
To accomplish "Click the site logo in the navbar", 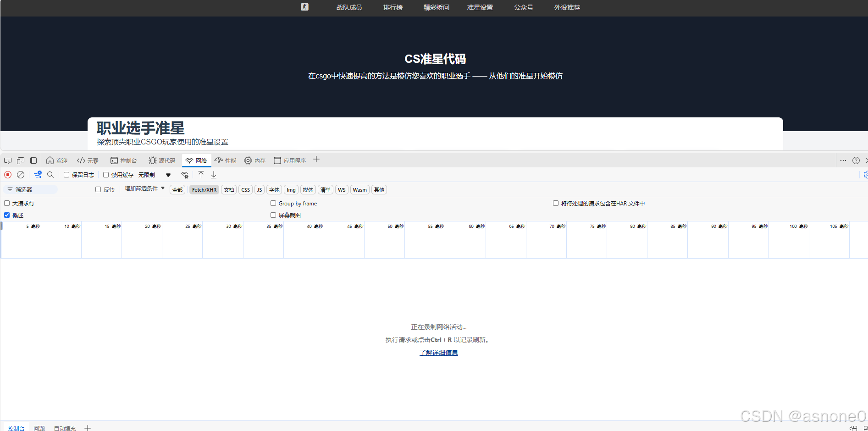I will [304, 7].
